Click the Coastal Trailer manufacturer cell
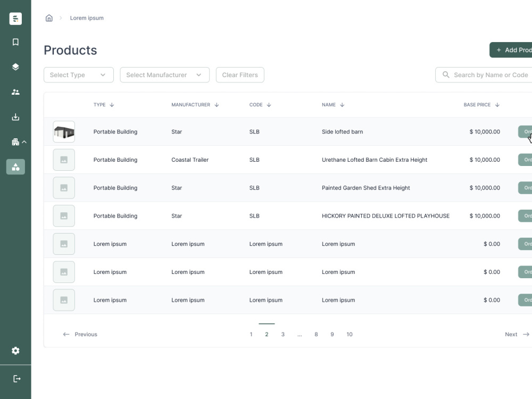Viewport: 532px width, 399px height. point(190,160)
